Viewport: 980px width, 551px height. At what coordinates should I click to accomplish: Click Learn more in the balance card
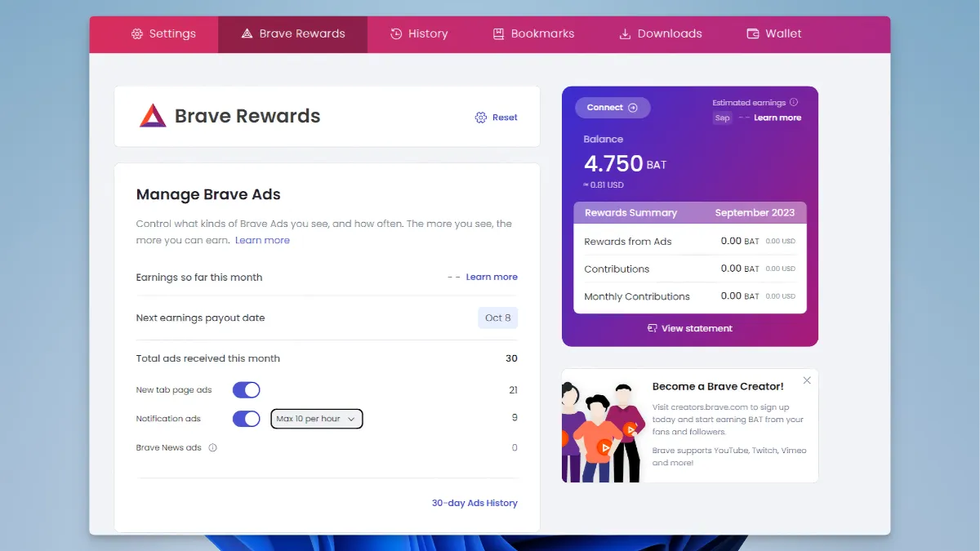tap(777, 118)
